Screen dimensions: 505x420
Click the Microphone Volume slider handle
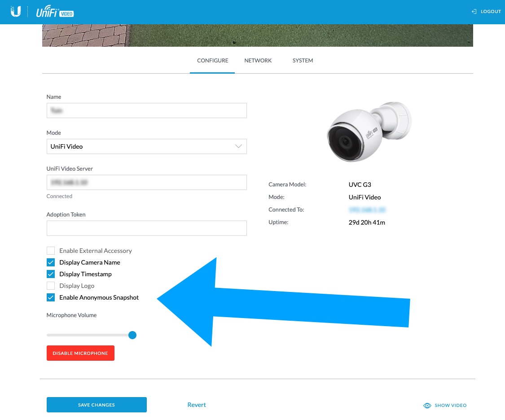(132, 335)
